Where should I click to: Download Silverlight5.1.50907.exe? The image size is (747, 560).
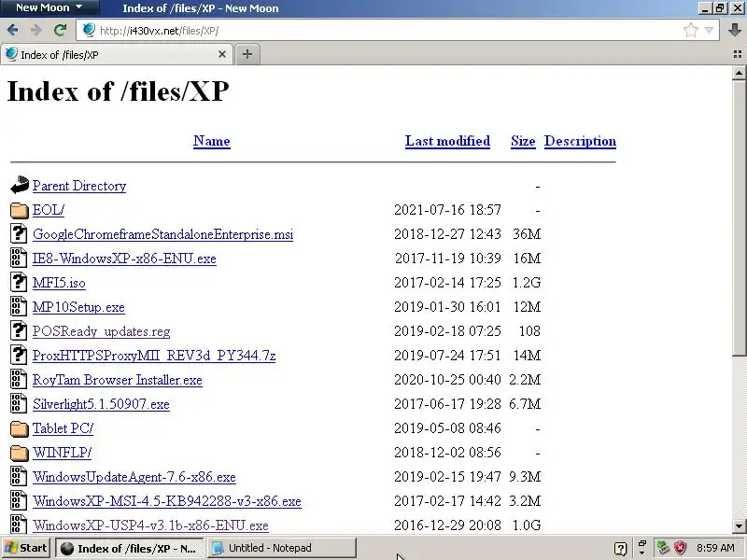tap(101, 404)
